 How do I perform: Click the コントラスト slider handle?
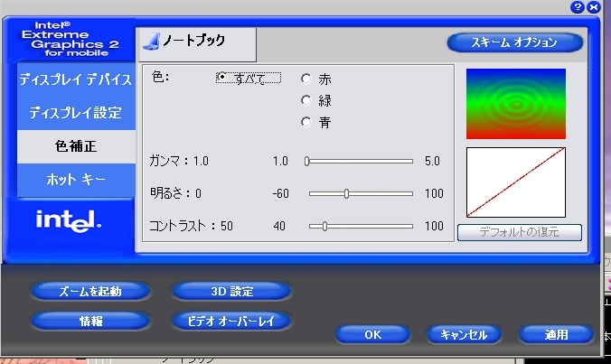coord(324,226)
